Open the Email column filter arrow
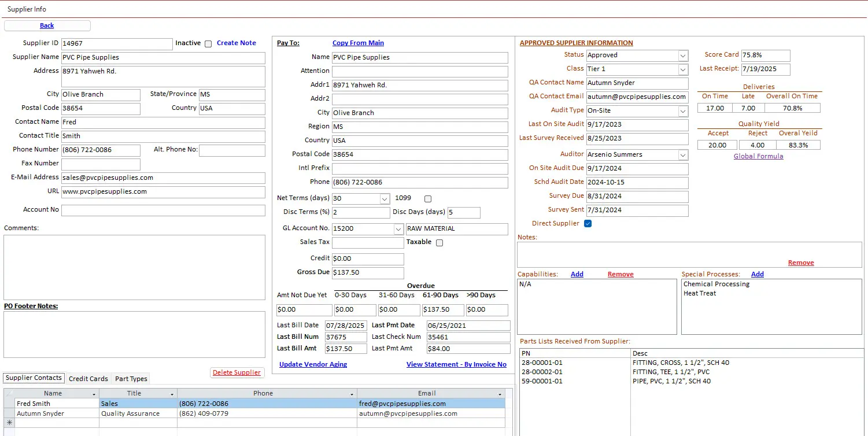 pos(500,394)
